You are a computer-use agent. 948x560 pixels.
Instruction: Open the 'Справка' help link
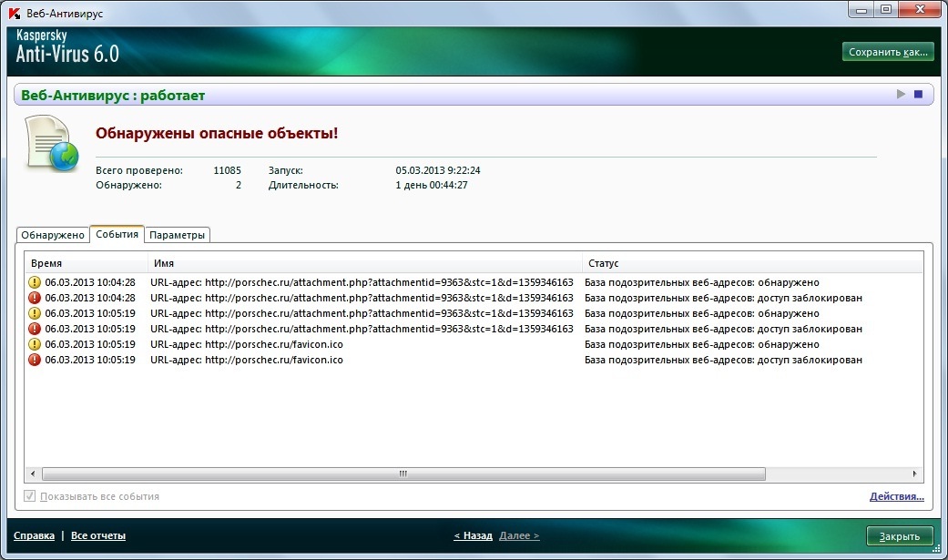pos(34,535)
